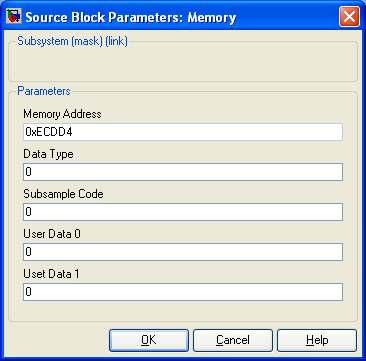Click the Memory Address label
This screenshot has height=361, width=366.
point(62,114)
